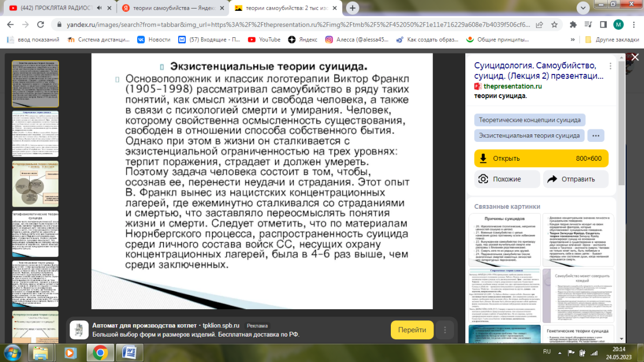
Task: Open Генетические теории суицида related image
Action: (578, 334)
